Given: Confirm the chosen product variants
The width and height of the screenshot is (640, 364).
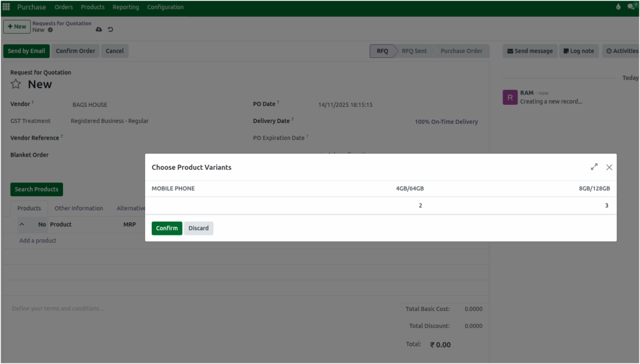Looking at the screenshot, I should 166,228.
